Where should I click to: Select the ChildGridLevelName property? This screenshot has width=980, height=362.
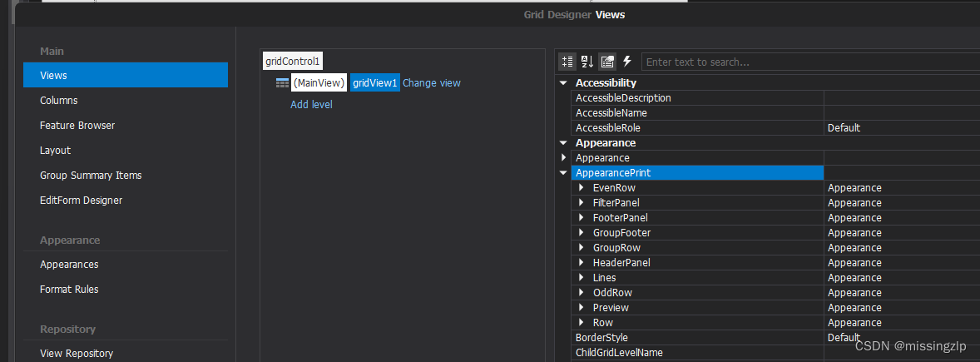[697, 353]
